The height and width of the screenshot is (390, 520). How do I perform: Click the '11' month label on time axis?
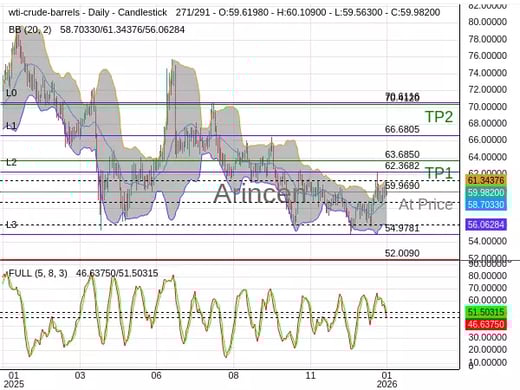(x=310, y=375)
